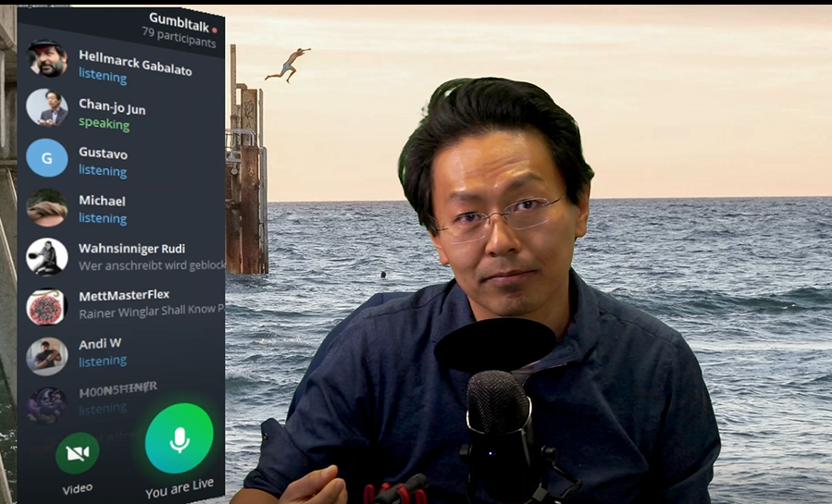Image resolution: width=832 pixels, height=504 pixels.
Task: Open H00N5HINER's purple avatar
Action: point(46,405)
